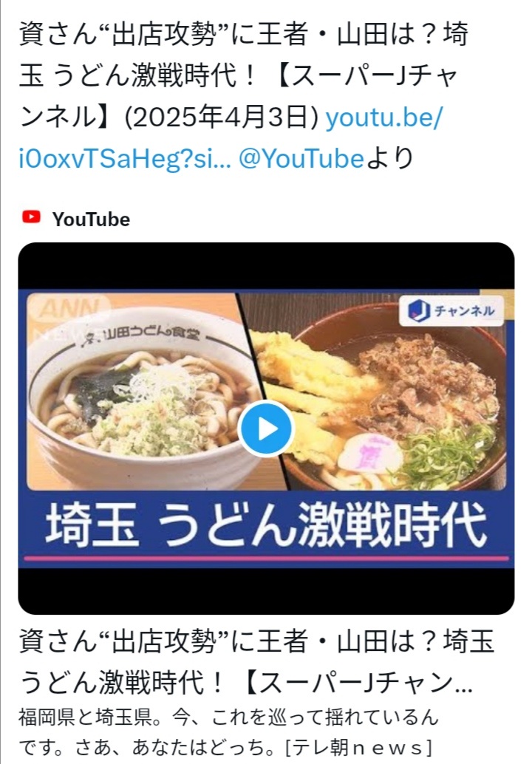Click the ANN NEWS watermark

[x=68, y=318]
